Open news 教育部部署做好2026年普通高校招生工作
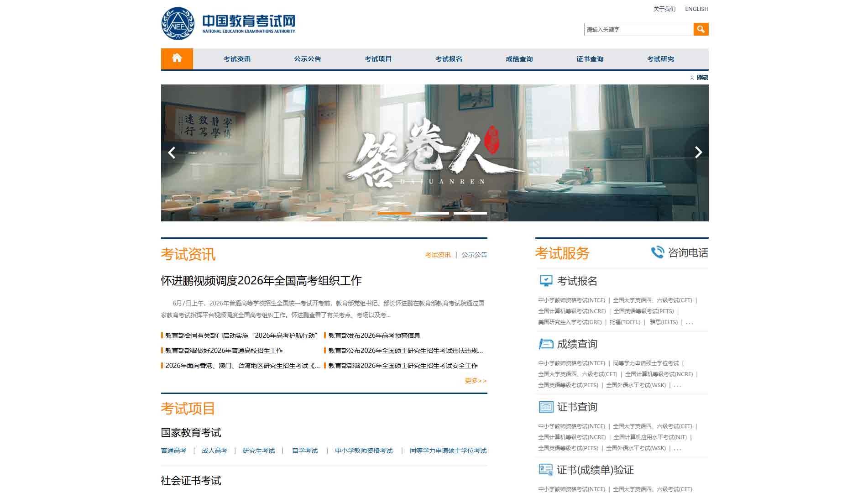The image size is (868, 493). pos(224,351)
